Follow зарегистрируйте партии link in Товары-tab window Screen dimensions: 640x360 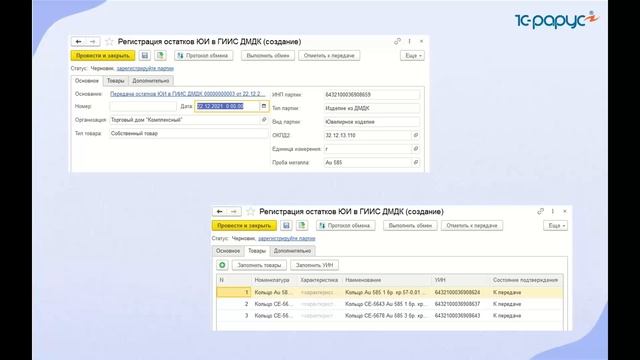pyautogui.click(x=287, y=238)
